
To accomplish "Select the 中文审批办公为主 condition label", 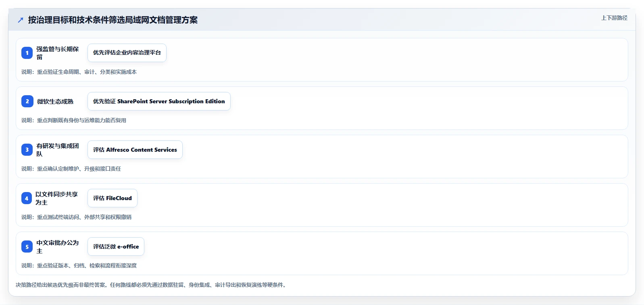I will (x=58, y=247).
